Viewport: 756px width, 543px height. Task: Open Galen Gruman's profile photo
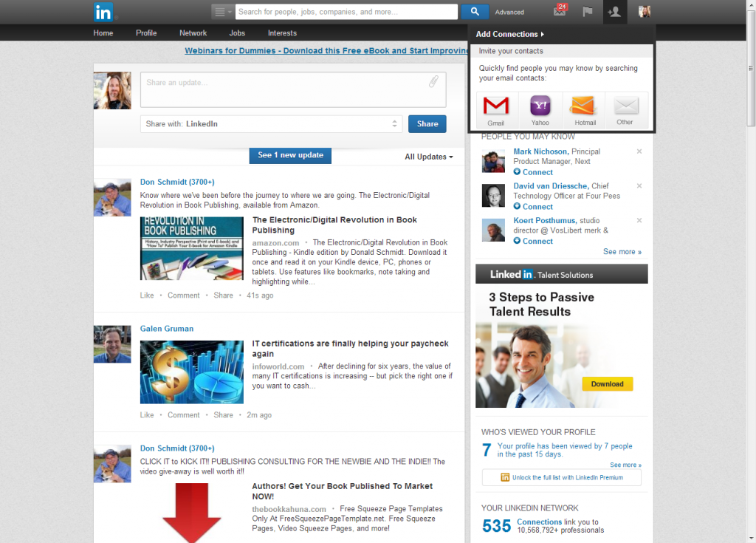point(112,344)
